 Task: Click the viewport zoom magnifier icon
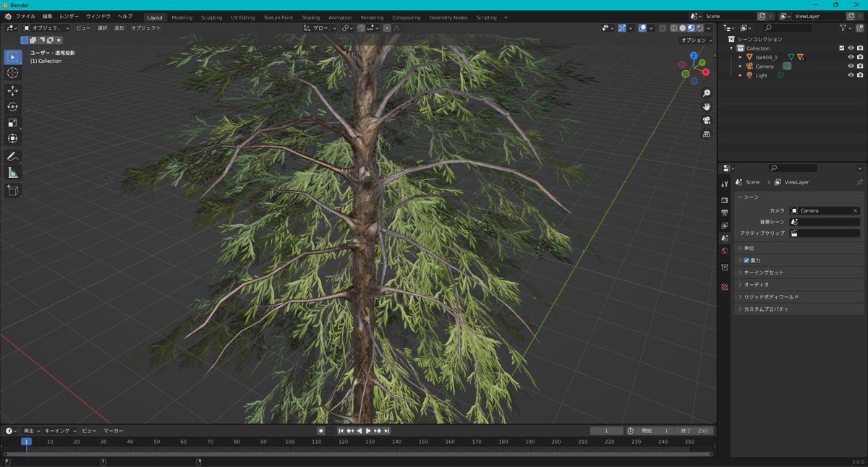point(707,93)
